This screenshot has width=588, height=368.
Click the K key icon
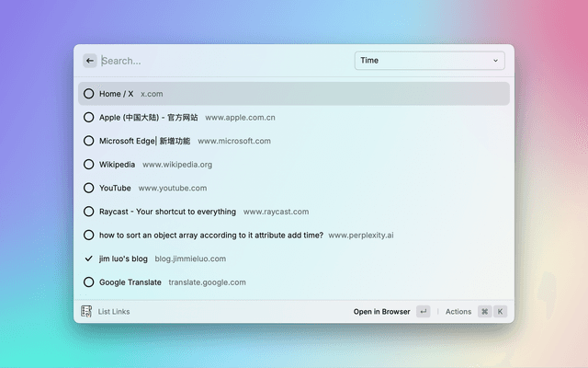tap(501, 312)
